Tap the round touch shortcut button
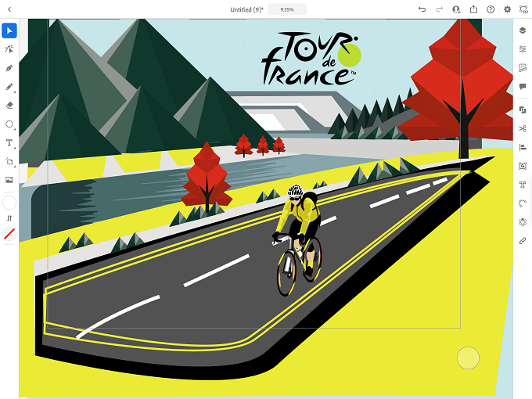Image resolution: width=532 pixels, height=399 pixels. point(468,358)
